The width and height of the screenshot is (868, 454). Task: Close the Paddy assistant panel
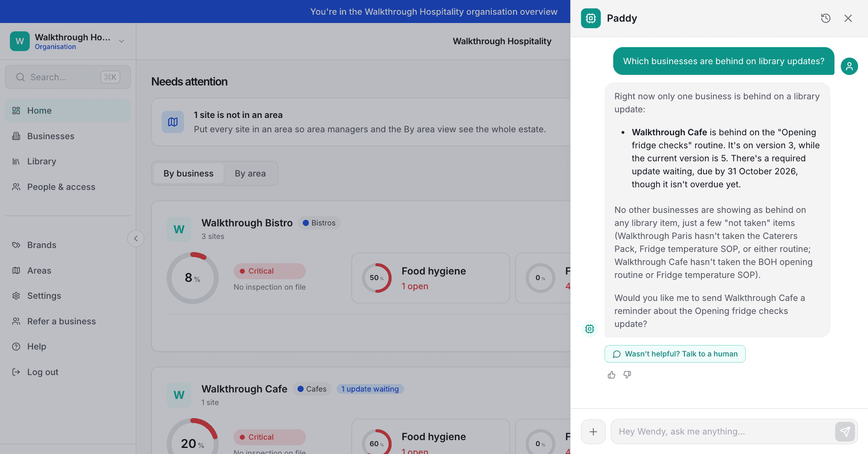(x=848, y=18)
